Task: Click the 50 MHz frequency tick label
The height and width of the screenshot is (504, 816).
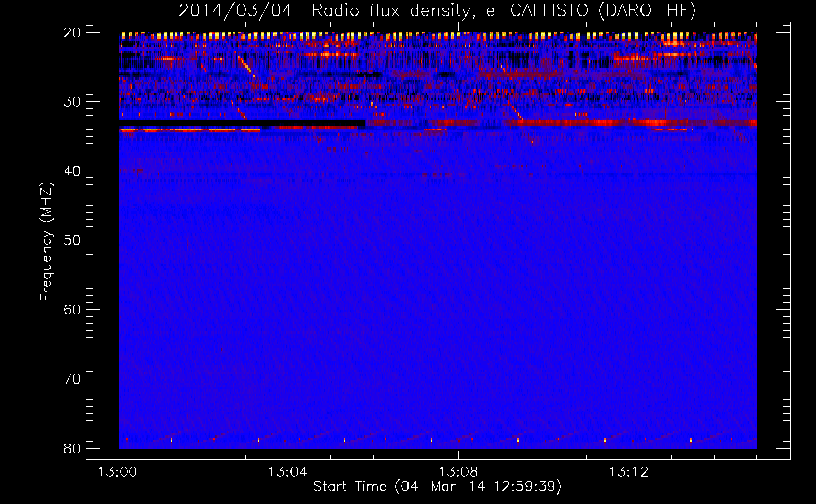Action: tap(72, 240)
